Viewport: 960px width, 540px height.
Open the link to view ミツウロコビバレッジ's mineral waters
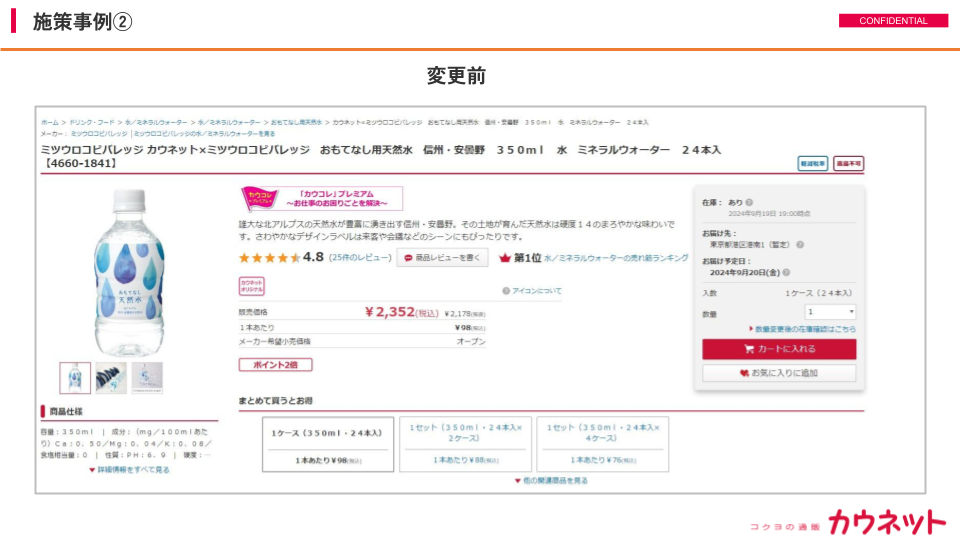coord(204,133)
